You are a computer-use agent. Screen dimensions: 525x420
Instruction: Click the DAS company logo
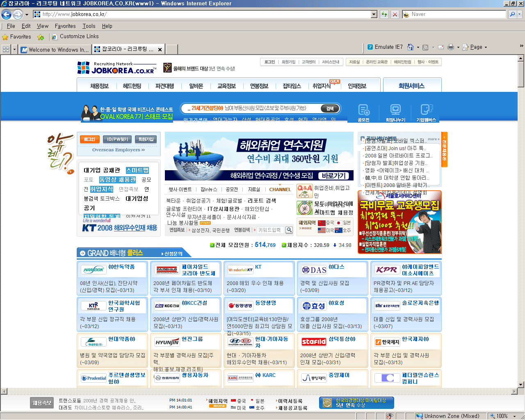pos(314,270)
